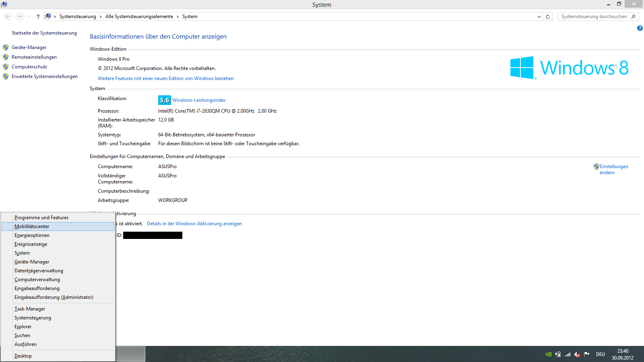This screenshot has height=362, width=644.
Task: Select Alle Systemsteuerungselemente breadcrumb
Action: click(x=139, y=16)
